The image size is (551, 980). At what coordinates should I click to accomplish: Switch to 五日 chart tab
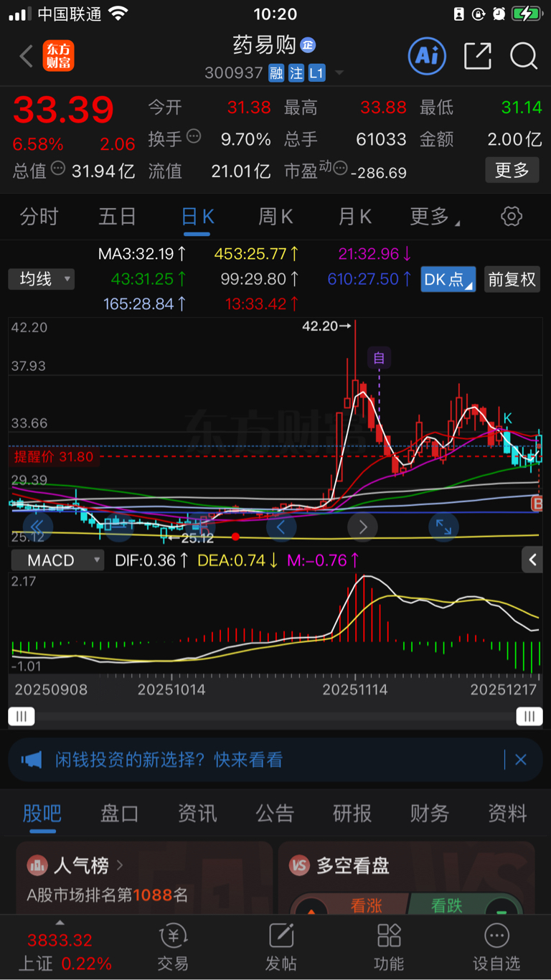coord(118,216)
